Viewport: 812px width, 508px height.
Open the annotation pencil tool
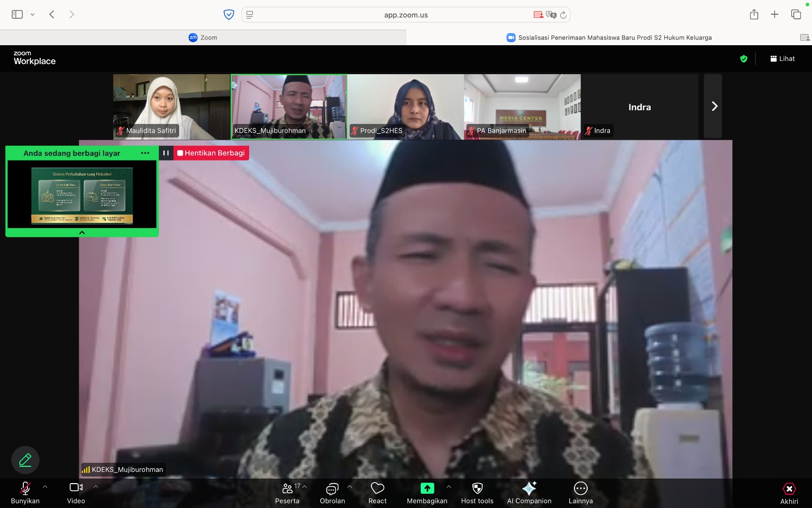coord(25,460)
